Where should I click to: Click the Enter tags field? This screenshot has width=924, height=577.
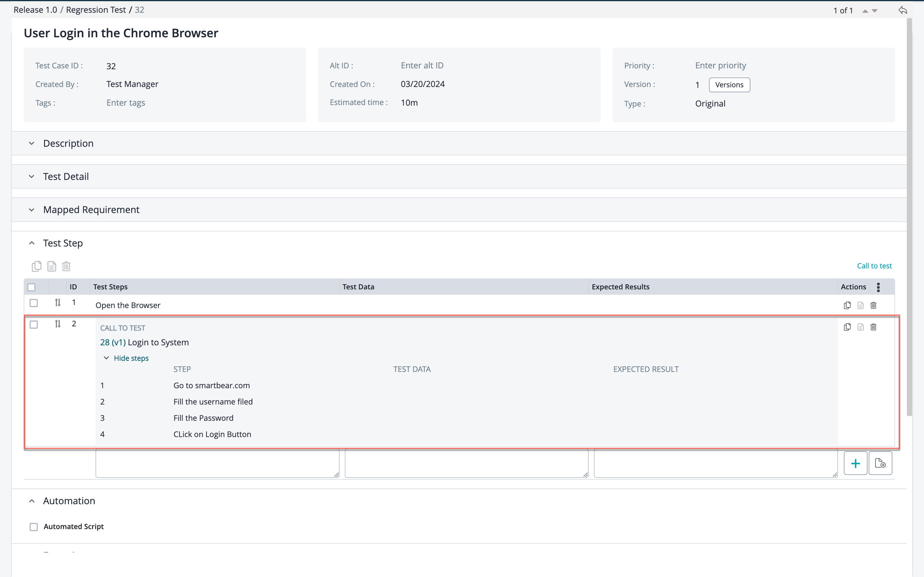[125, 103]
